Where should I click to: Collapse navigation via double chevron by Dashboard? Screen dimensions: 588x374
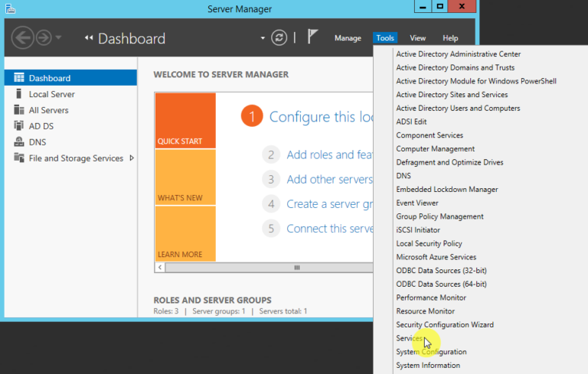tap(89, 37)
